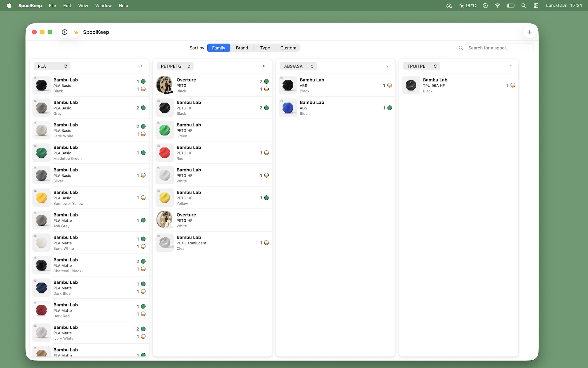Select the PLA Matte Charcoal (Black) row text

(x=68, y=265)
